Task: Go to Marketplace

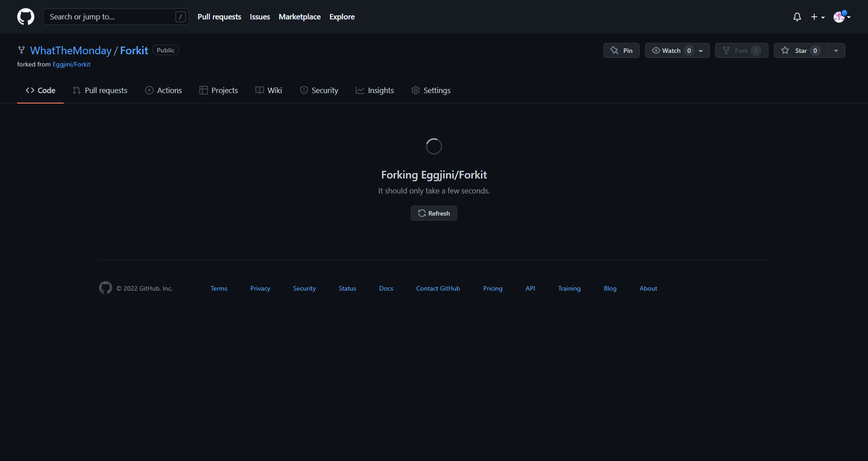Action: [300, 17]
